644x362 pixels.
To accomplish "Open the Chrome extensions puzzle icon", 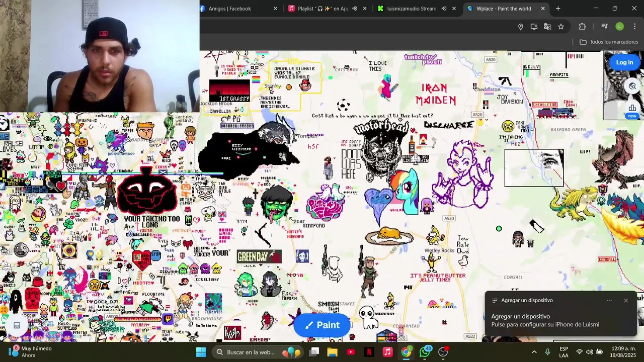I will 583,27.
